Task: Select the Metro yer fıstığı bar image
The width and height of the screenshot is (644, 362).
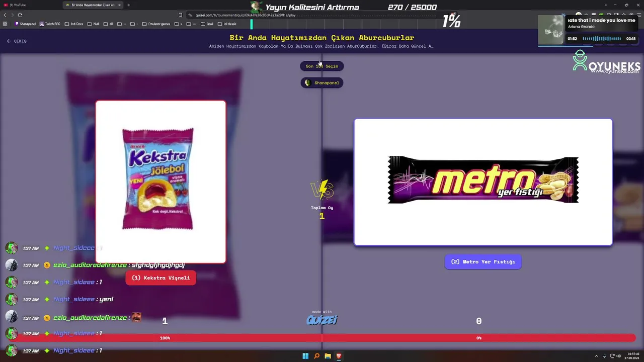Action: pyautogui.click(x=483, y=182)
